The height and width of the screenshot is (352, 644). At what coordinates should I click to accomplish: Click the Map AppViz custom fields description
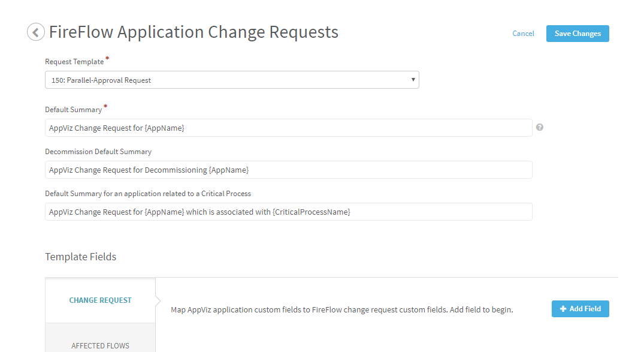coord(341,310)
